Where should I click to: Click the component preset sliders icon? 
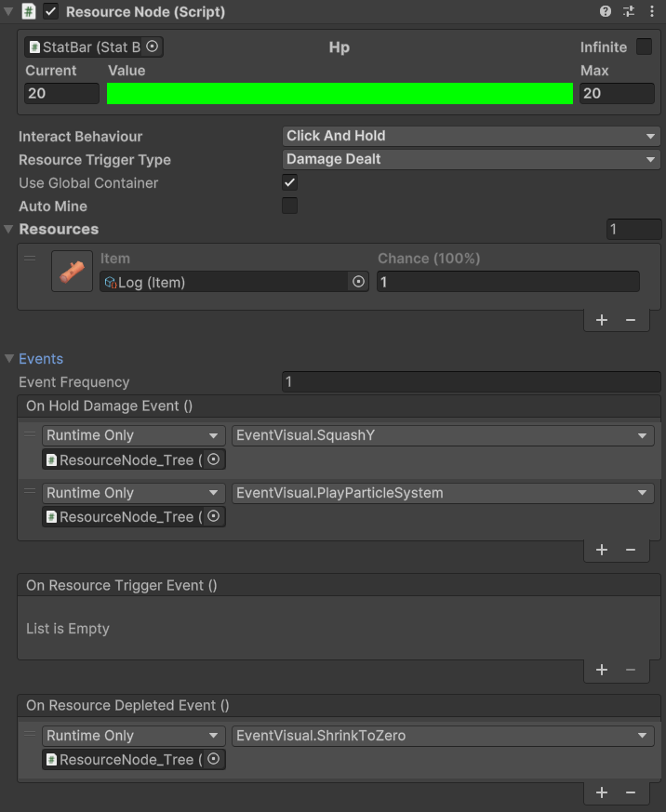[629, 12]
